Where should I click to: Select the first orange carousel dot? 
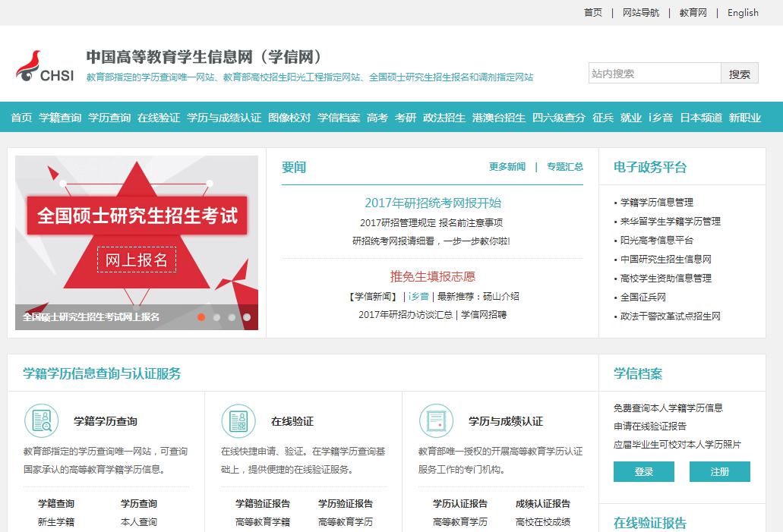pyautogui.click(x=201, y=317)
